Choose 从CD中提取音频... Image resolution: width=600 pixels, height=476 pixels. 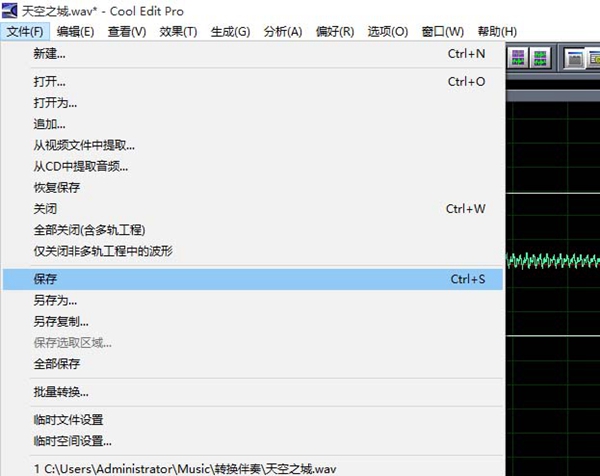click(x=253, y=166)
